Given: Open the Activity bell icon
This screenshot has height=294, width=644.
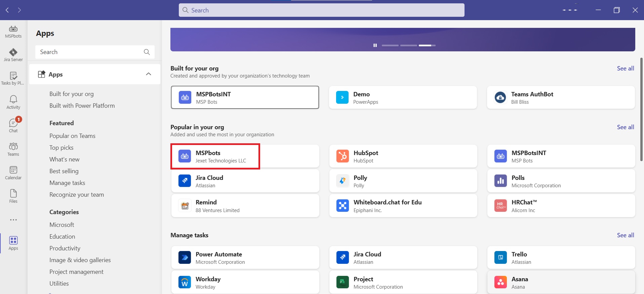Looking at the screenshot, I should tap(13, 102).
